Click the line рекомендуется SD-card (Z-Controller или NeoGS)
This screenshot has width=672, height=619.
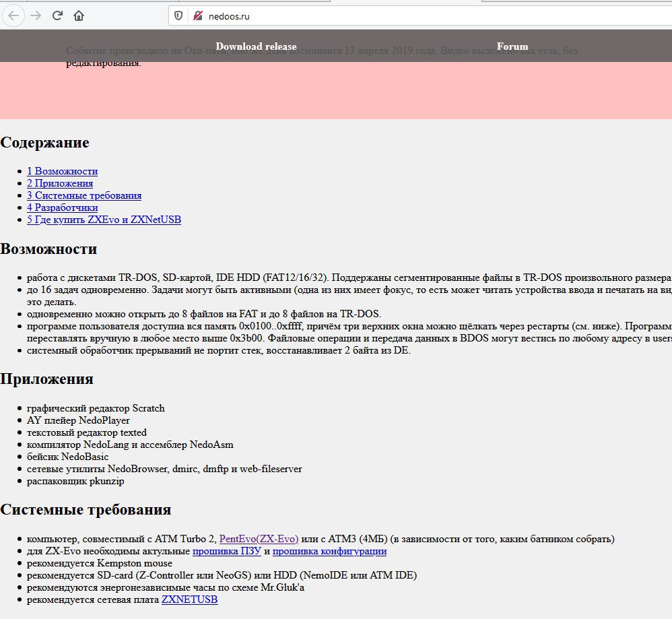[x=222, y=575]
